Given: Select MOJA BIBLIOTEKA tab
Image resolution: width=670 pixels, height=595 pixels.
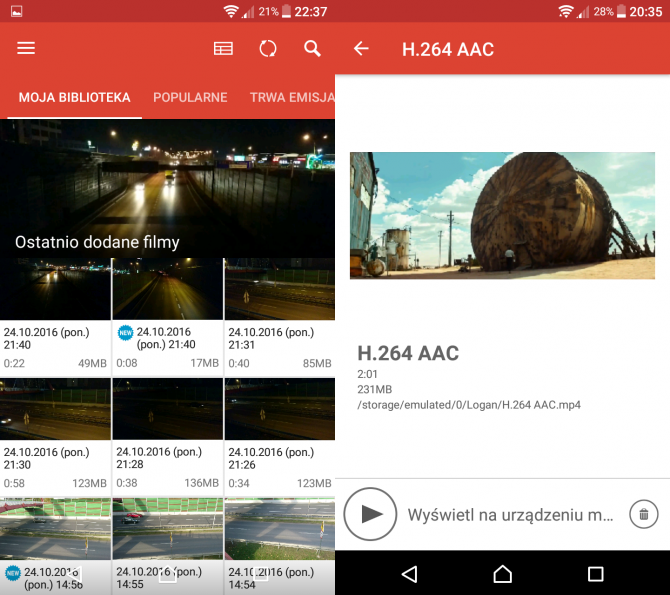Looking at the screenshot, I should point(74,97).
